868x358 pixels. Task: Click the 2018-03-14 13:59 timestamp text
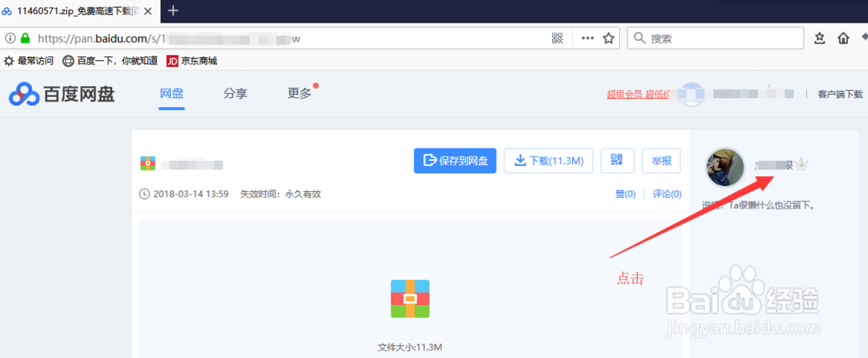pyautogui.click(x=190, y=194)
